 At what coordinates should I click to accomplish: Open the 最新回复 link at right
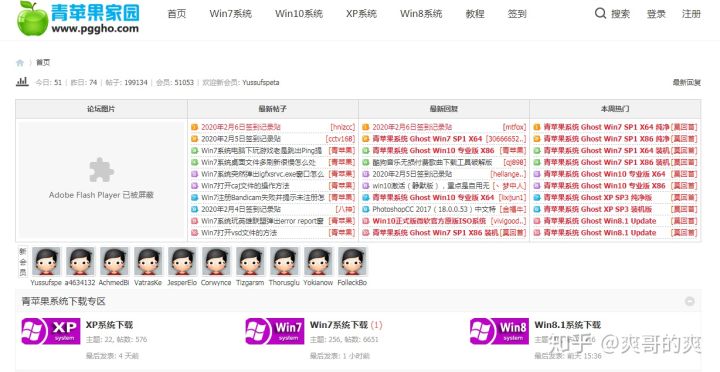(x=686, y=83)
